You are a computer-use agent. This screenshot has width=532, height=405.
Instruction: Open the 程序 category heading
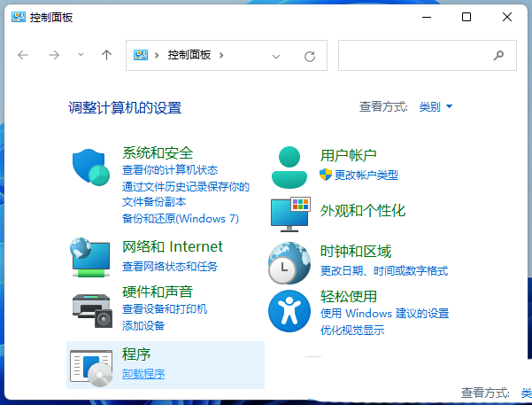(x=136, y=354)
